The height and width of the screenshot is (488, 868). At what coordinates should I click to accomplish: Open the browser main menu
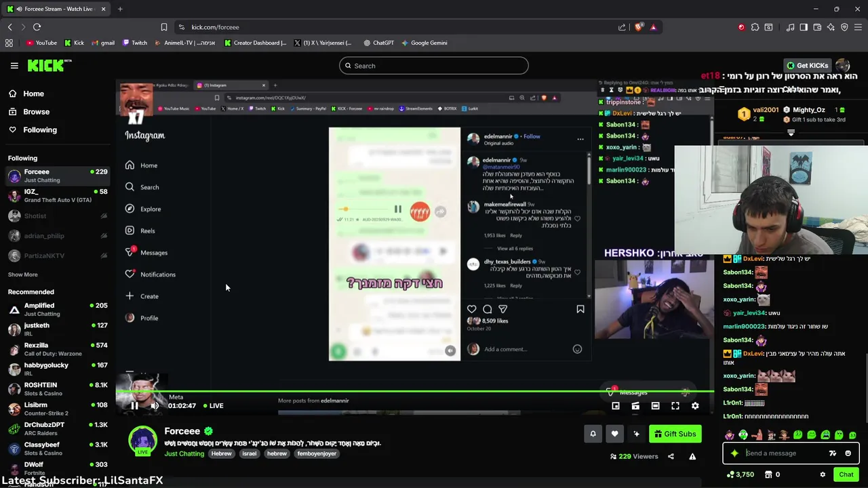click(x=859, y=27)
